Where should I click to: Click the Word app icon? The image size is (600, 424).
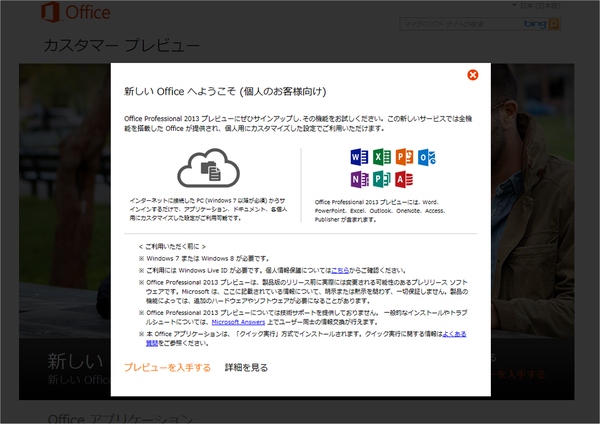point(359,157)
